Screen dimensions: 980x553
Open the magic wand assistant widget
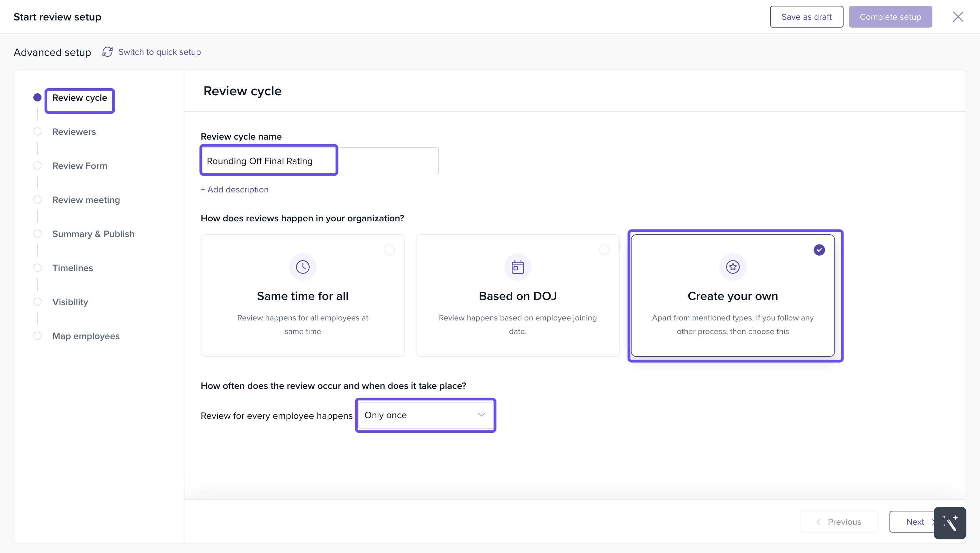(x=950, y=523)
